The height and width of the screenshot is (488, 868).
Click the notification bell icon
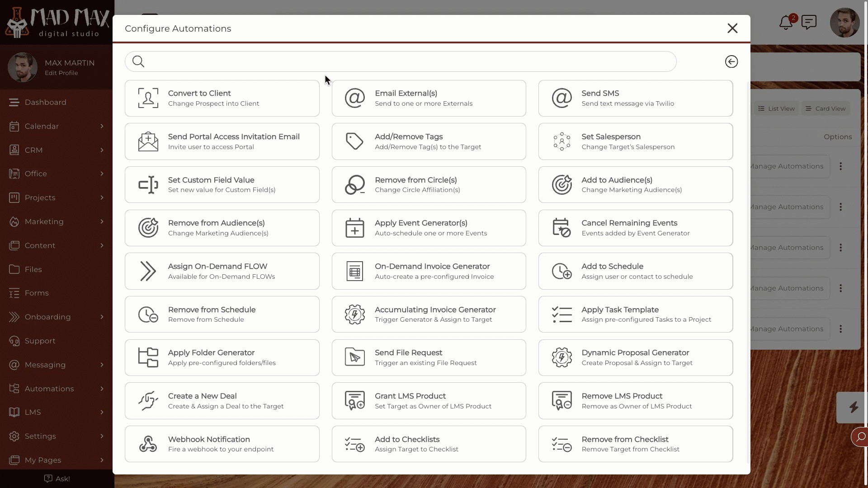click(786, 23)
